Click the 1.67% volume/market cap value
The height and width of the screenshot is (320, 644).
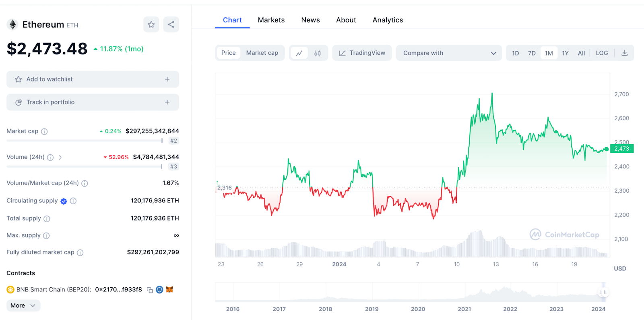(x=171, y=183)
